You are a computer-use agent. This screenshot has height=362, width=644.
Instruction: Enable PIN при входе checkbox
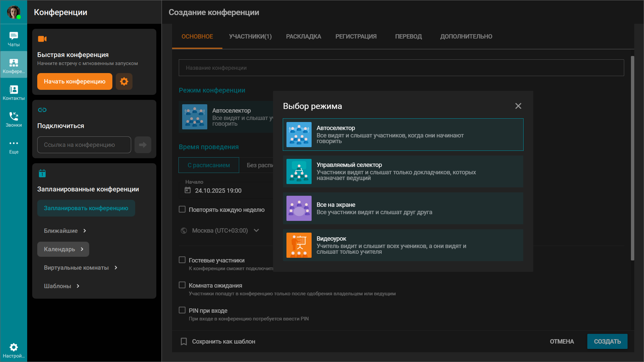tap(182, 310)
